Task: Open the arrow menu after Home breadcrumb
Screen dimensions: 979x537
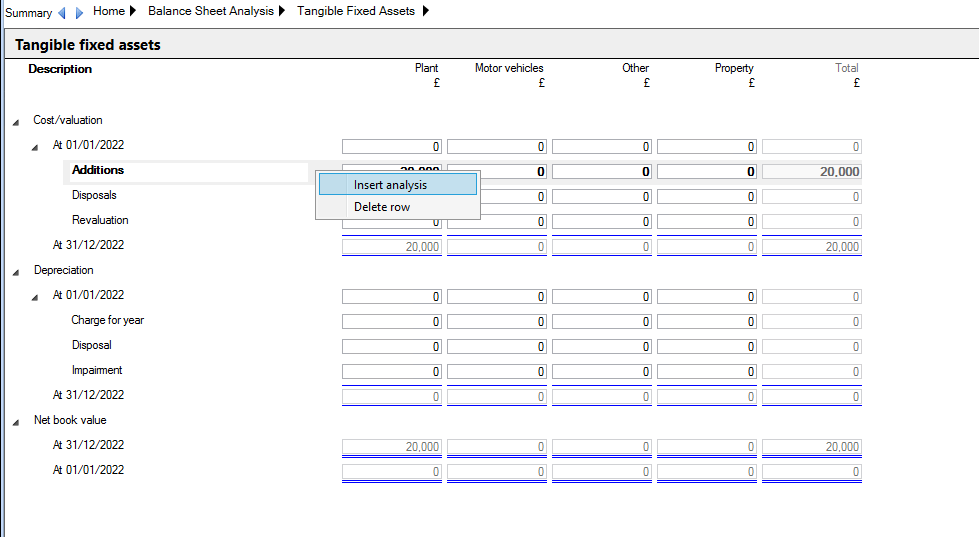Action: tap(132, 11)
